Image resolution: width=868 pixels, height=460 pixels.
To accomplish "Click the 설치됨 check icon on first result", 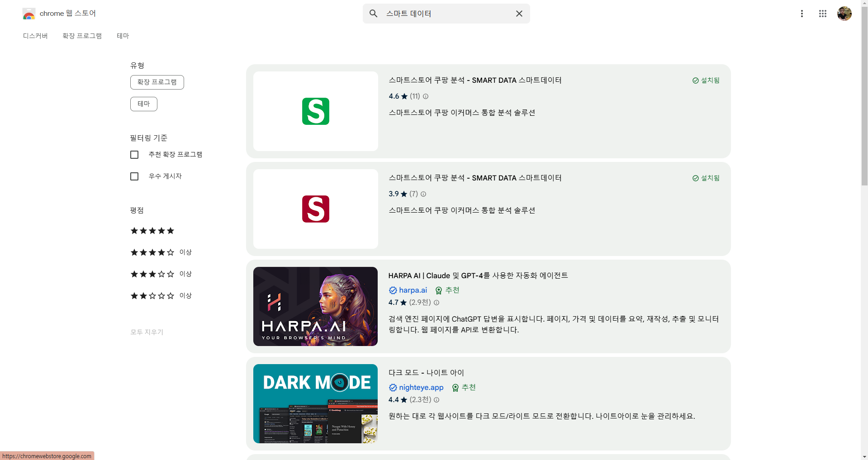I will (x=696, y=81).
